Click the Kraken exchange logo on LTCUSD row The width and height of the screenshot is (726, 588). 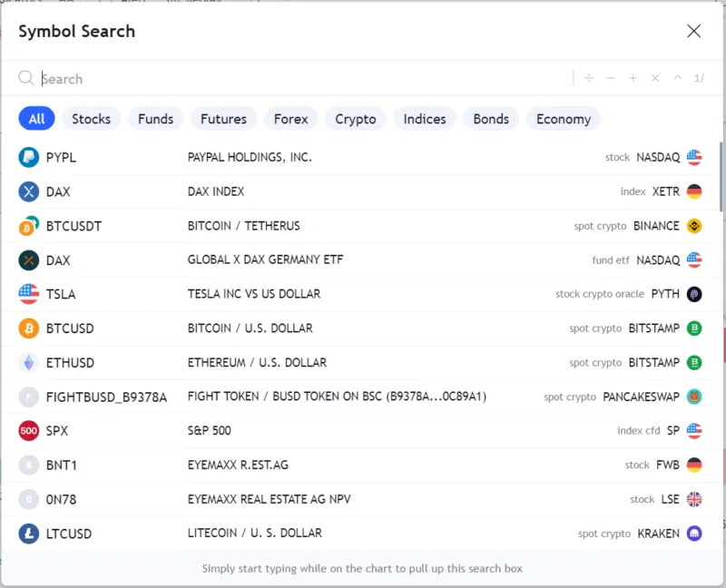click(x=694, y=534)
